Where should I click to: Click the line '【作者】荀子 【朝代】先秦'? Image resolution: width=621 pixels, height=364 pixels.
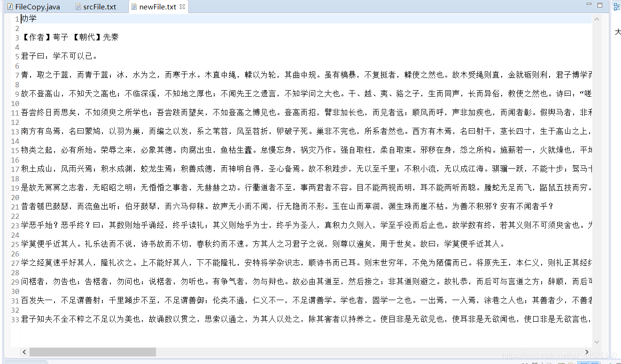point(70,38)
